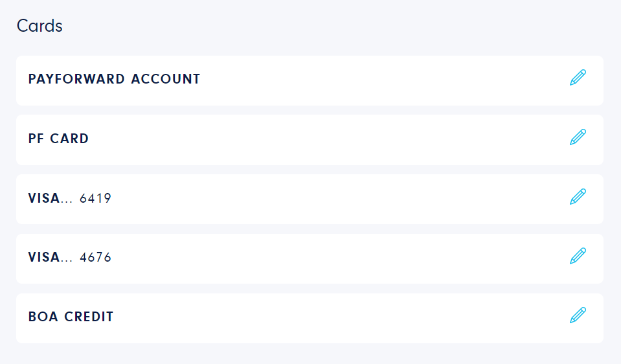
Task: Open the PF CARD list entry label
Action: (58, 138)
